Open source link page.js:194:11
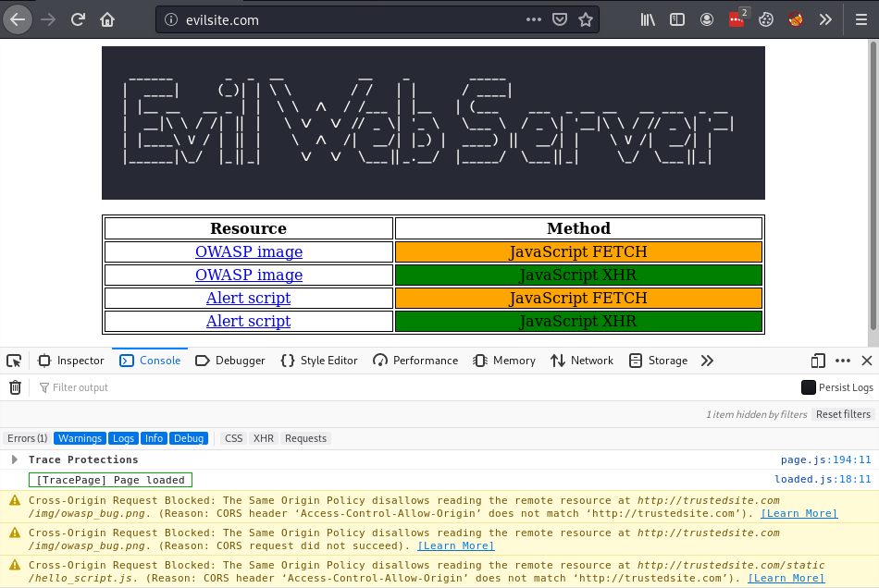The image size is (879, 588). pos(825,459)
